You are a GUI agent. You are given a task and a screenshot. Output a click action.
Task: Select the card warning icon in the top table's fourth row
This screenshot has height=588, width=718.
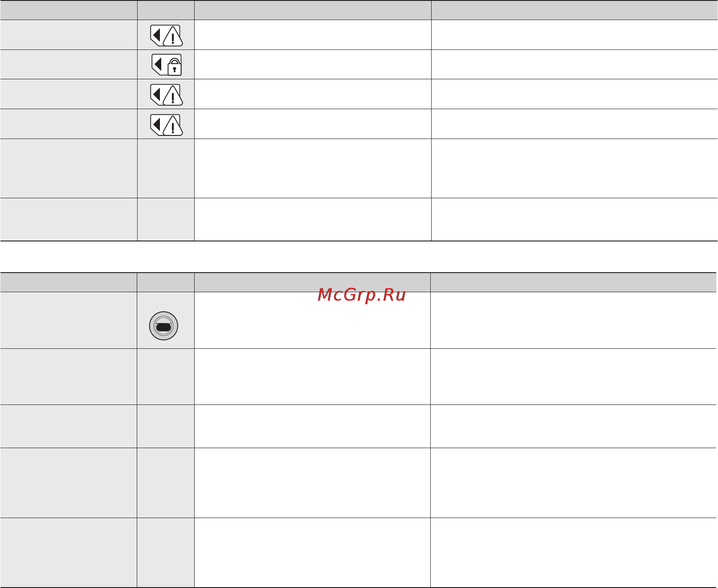click(x=167, y=125)
